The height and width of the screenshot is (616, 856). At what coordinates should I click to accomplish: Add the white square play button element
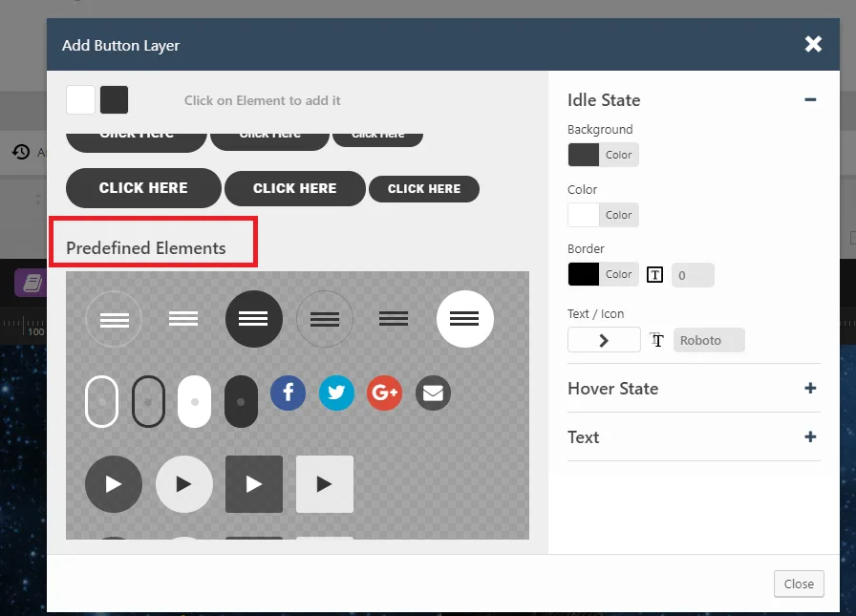click(x=325, y=484)
